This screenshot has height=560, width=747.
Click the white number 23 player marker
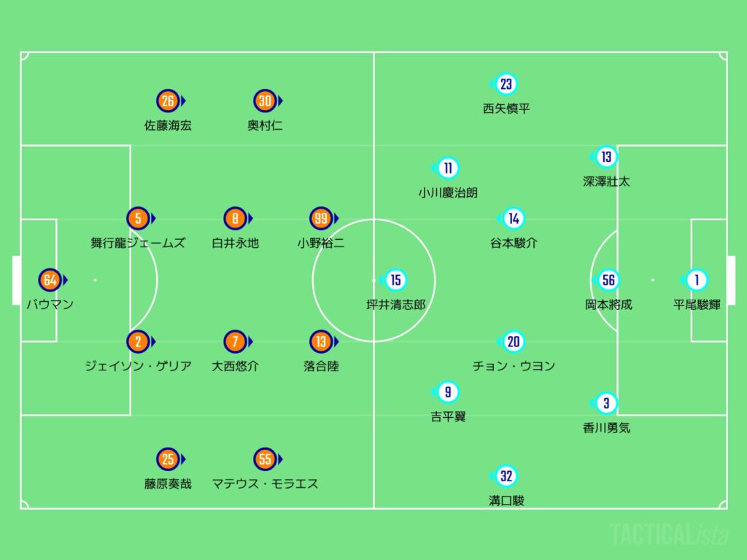coord(506,85)
